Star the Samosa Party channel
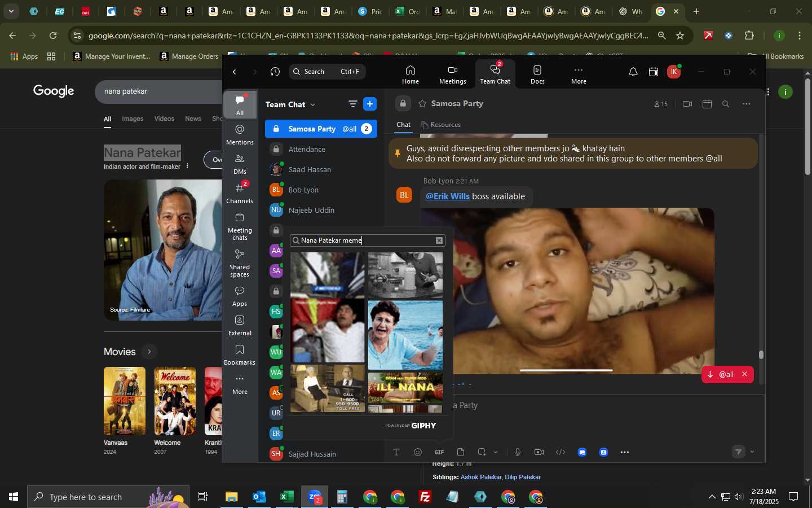 [x=422, y=104]
